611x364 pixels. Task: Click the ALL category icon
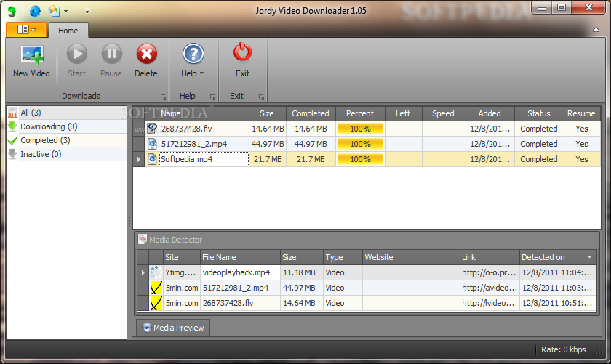pyautogui.click(x=13, y=113)
